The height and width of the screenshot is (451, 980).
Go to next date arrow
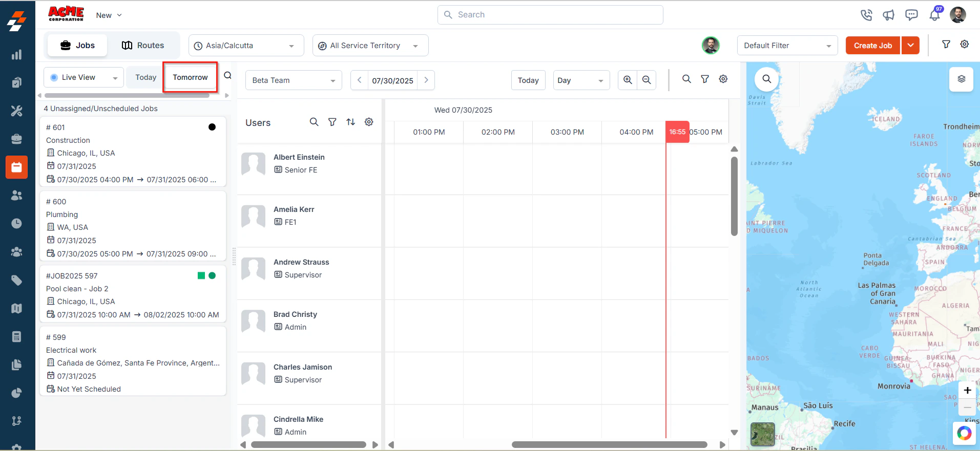click(426, 80)
